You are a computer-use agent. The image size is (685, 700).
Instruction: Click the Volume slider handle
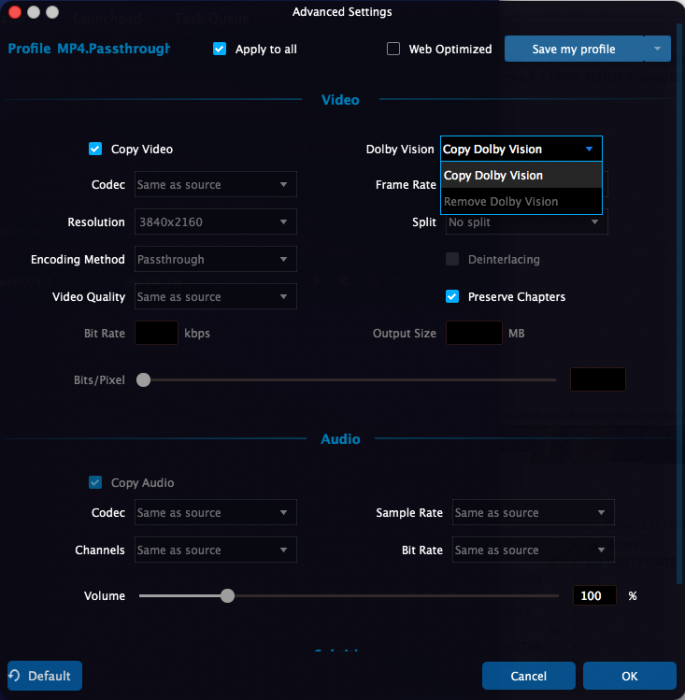click(227, 596)
